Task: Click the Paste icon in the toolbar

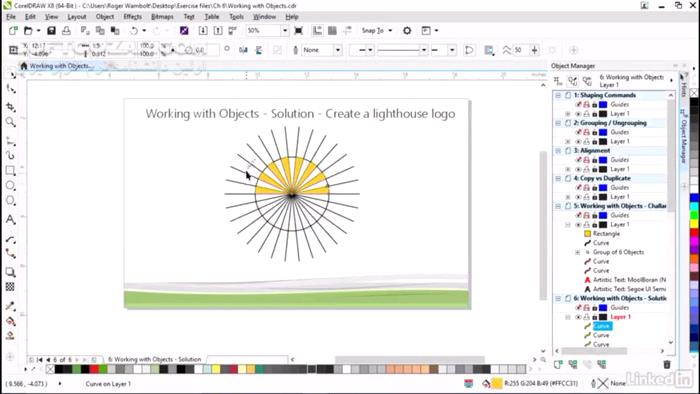Action: [x=115, y=30]
